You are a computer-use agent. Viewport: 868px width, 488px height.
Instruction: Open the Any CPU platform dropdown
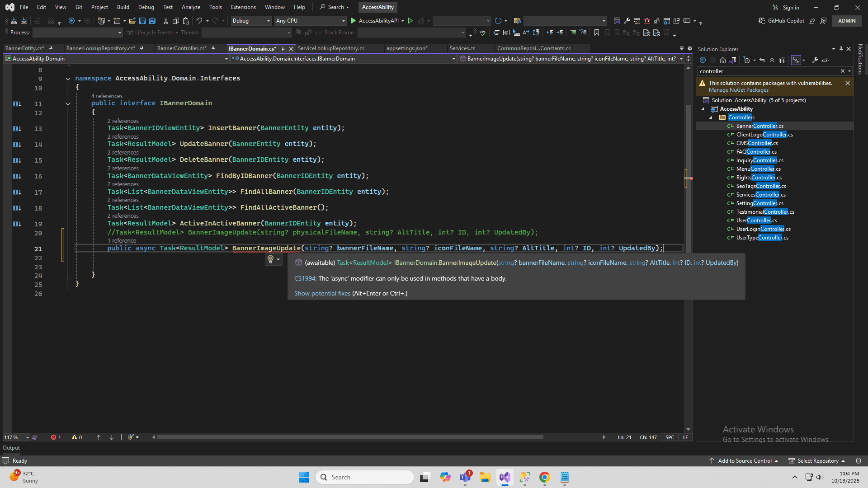point(311,21)
